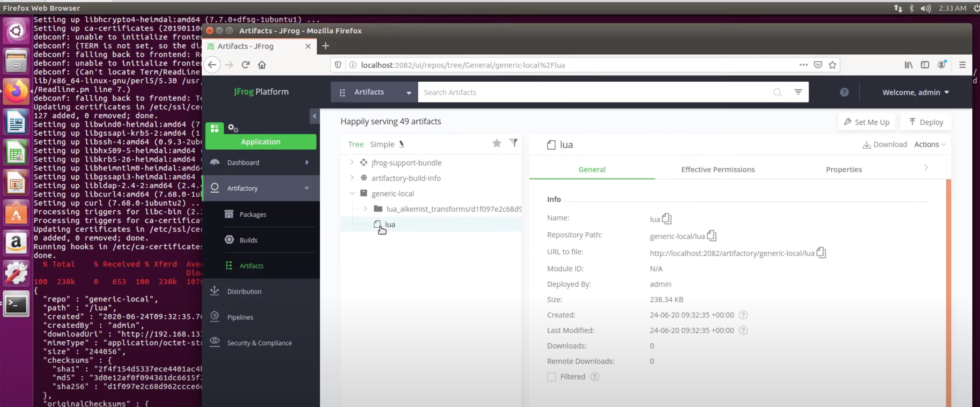Open the Last Modified help icon
The width and height of the screenshot is (980, 407).
coord(743,330)
